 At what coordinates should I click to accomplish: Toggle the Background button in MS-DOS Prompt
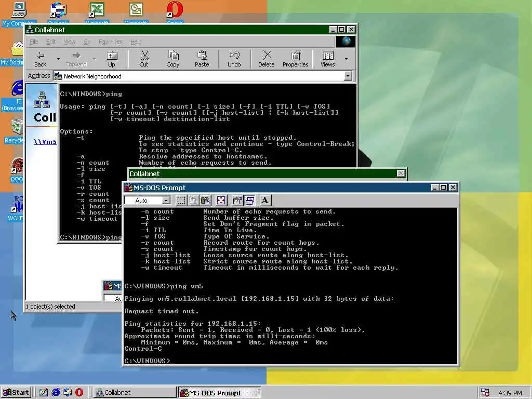coord(249,201)
